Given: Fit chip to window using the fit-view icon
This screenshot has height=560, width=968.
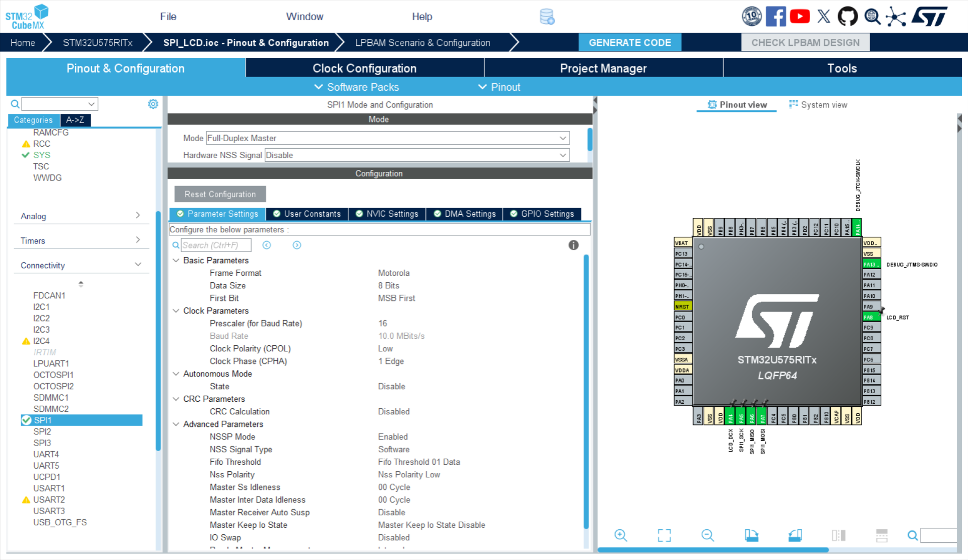Looking at the screenshot, I should [664, 535].
